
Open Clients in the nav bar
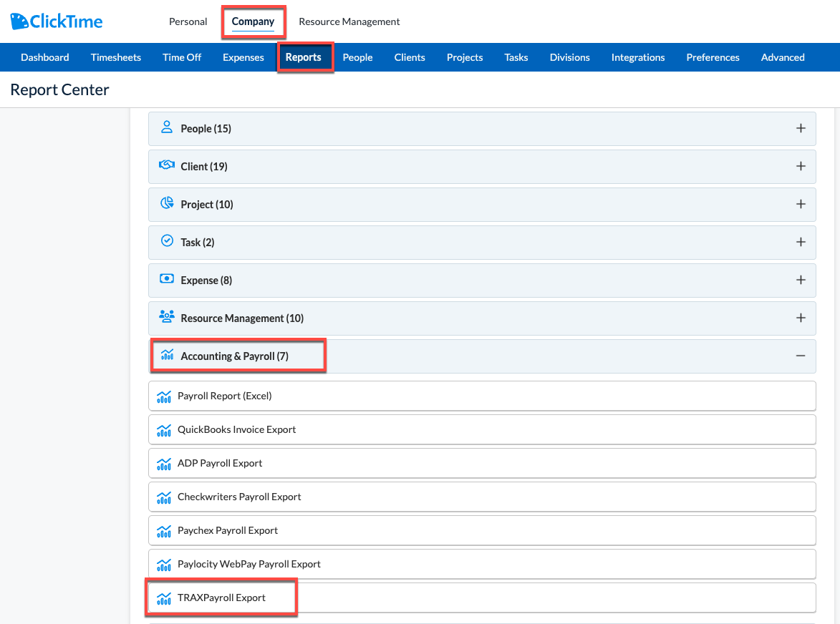click(x=410, y=57)
